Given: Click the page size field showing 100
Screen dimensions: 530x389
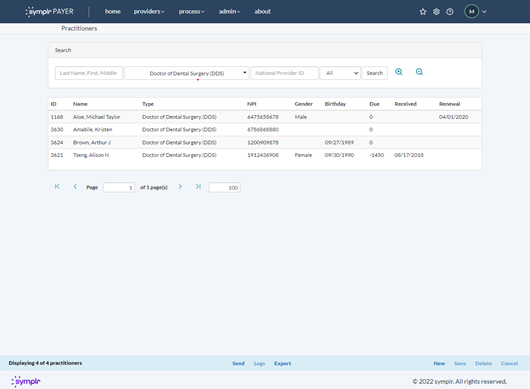Looking at the screenshot, I should pos(225,187).
